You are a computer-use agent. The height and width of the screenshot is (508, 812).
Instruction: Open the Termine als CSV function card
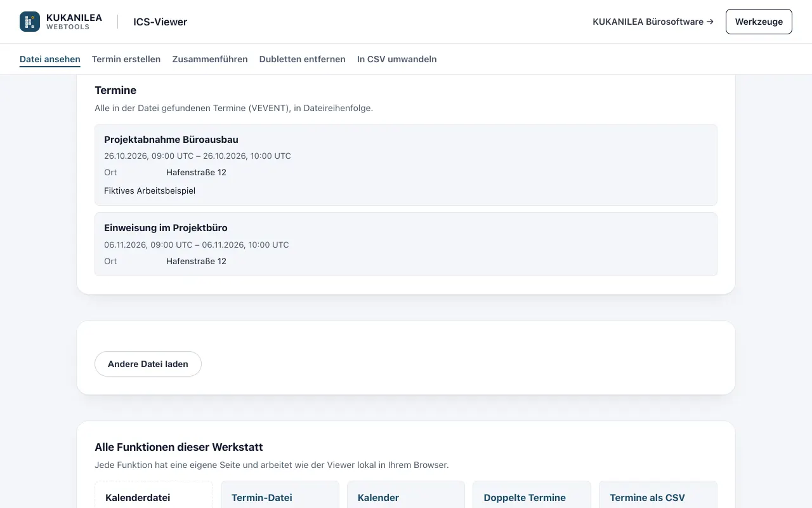point(658,495)
